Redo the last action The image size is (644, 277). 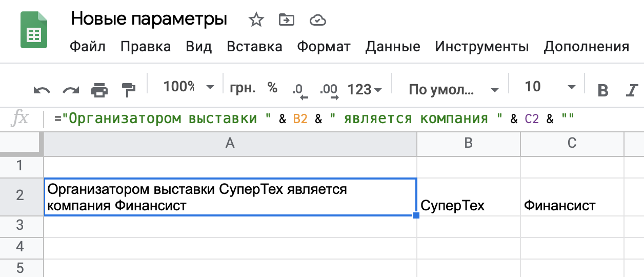coord(71,90)
